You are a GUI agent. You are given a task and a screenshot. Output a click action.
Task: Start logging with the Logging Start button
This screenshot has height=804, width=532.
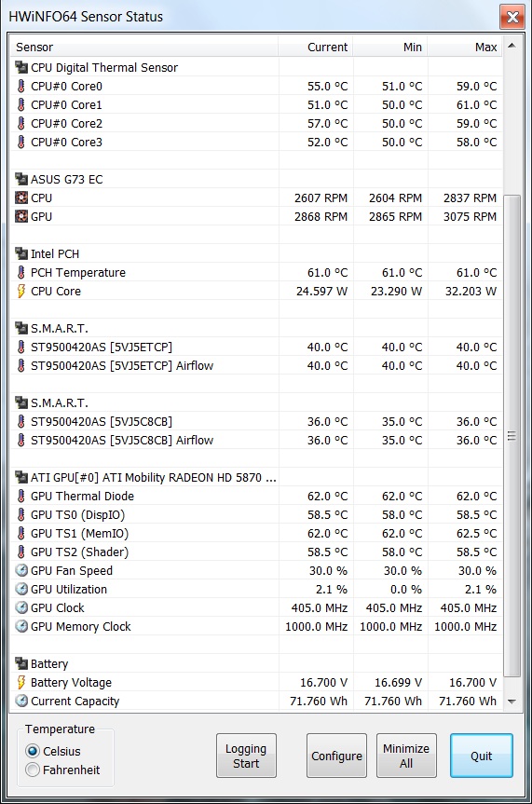(246, 756)
